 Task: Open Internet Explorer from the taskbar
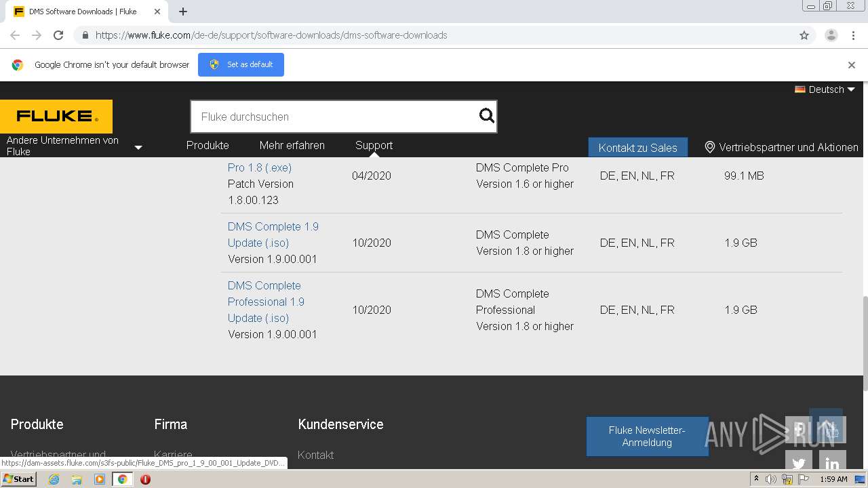click(x=54, y=479)
